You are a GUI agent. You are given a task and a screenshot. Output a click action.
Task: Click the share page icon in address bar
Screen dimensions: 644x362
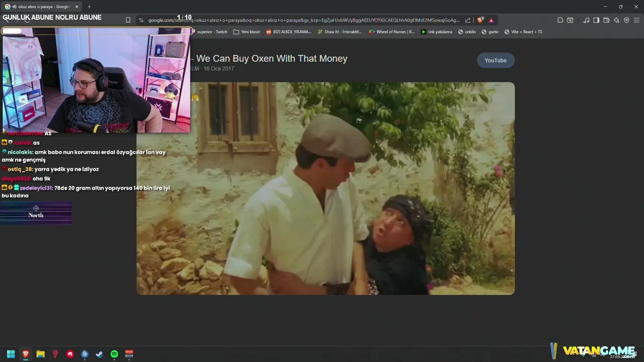(x=468, y=20)
